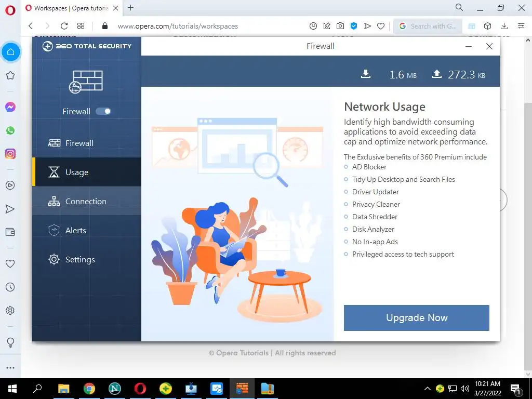Click the blue ad blocker shield icon
The height and width of the screenshot is (399, 532).
point(354,26)
